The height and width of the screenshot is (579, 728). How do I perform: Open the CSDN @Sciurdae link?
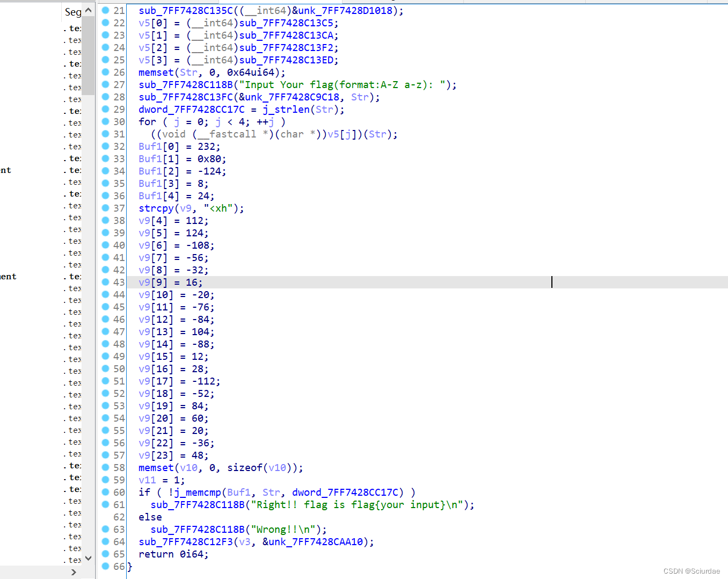coord(691,571)
